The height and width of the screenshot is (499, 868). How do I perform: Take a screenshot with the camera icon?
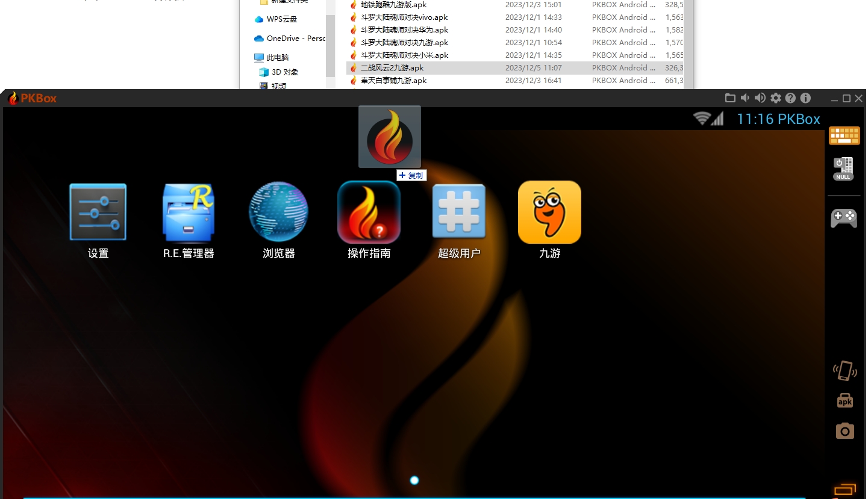[845, 431]
